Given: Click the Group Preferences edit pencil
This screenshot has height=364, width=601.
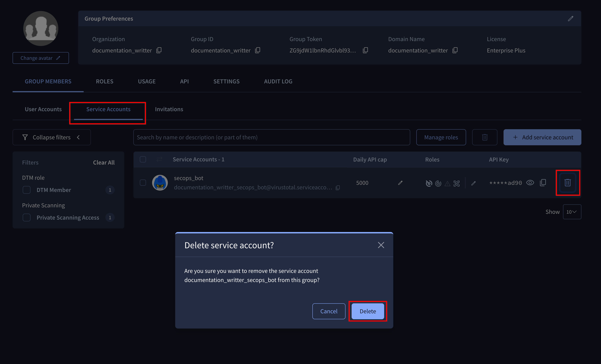Looking at the screenshot, I should [571, 19].
